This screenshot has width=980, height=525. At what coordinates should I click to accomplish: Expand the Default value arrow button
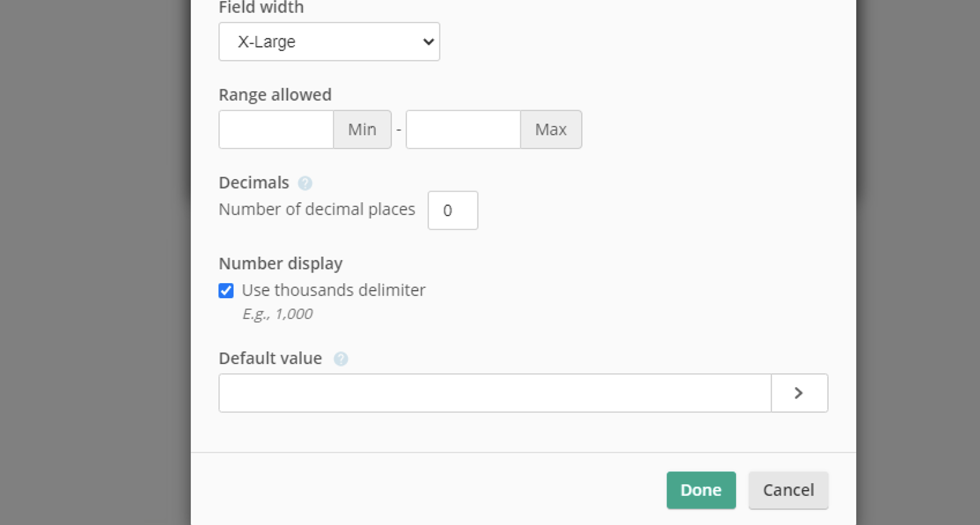[x=799, y=393]
